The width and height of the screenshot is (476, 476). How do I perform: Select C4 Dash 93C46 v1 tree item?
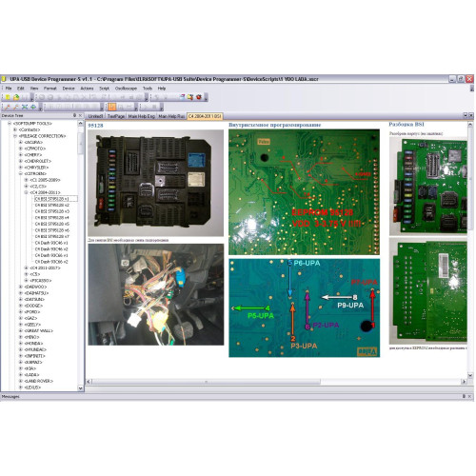[x=51, y=243]
